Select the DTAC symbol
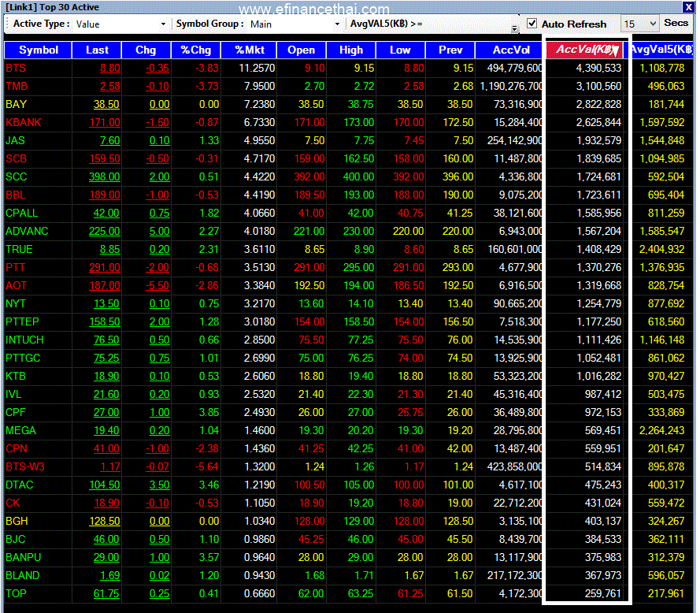This screenshot has width=700, height=613. pos(19,485)
